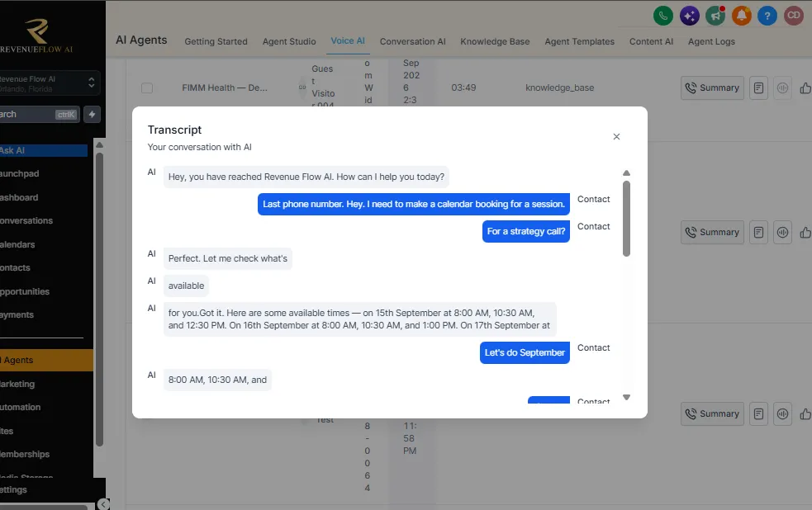
Task: Click the middle row Summary button
Action: click(712, 232)
